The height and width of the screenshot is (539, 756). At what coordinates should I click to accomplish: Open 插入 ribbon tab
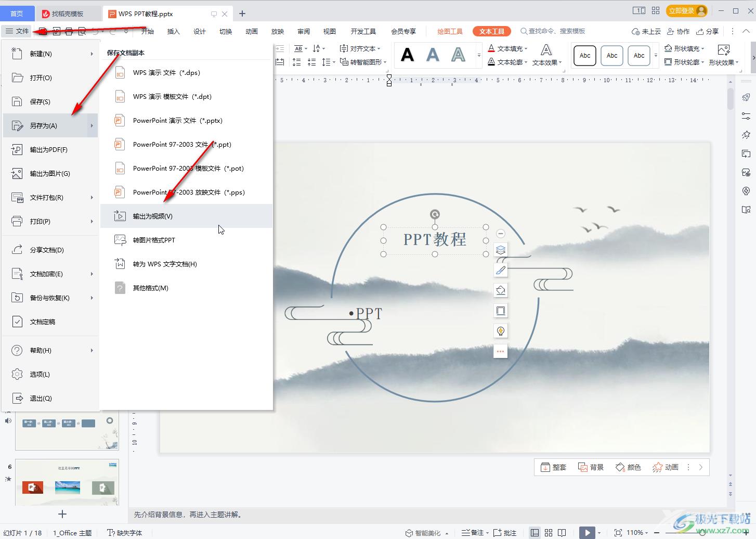coord(174,31)
